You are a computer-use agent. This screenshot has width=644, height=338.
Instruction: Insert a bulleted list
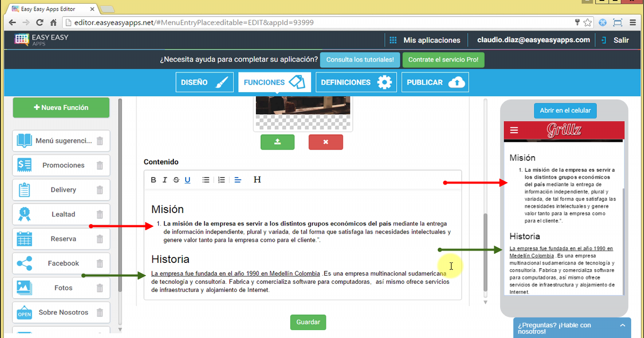click(x=206, y=180)
